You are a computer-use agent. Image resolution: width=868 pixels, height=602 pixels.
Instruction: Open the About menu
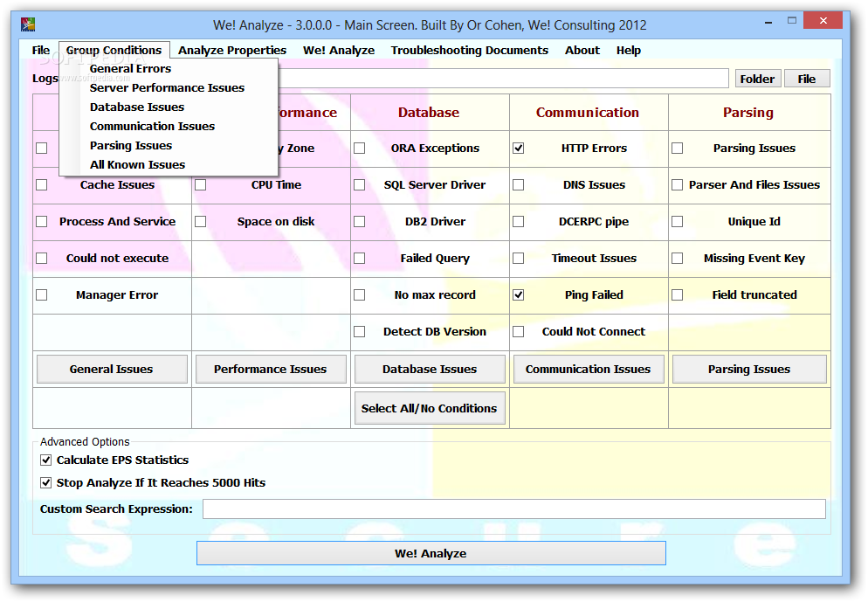point(582,51)
